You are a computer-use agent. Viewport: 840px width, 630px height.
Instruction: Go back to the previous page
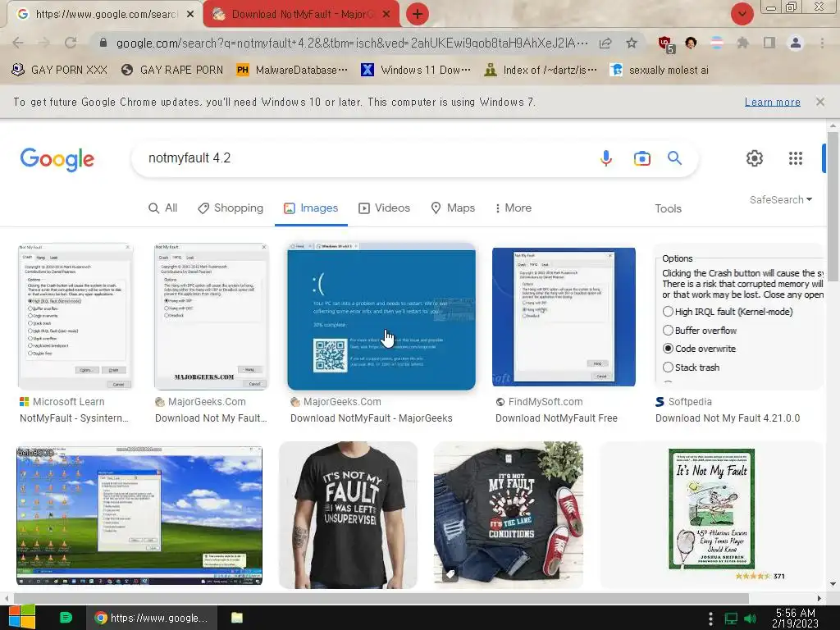click(18, 43)
